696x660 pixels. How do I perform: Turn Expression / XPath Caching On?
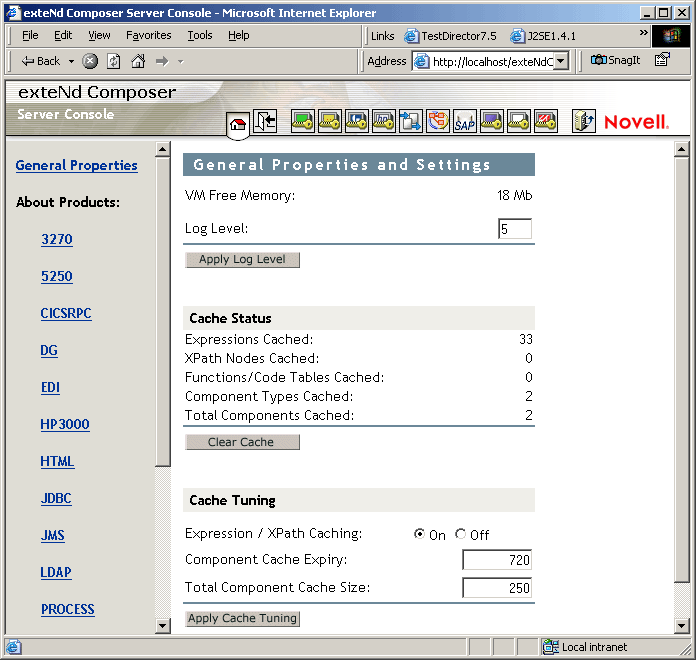pos(419,534)
